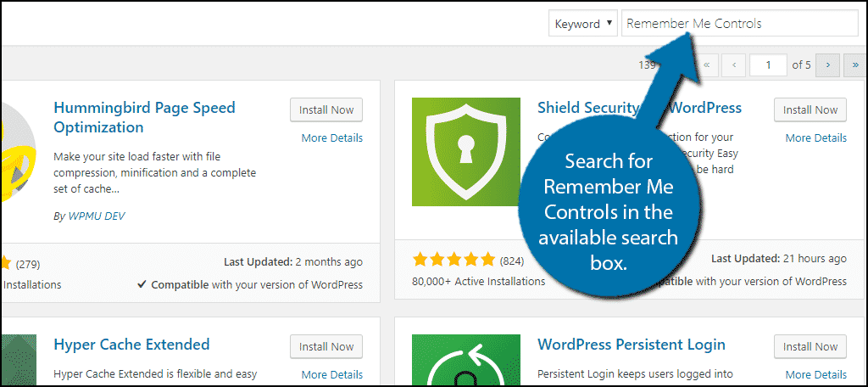Click the 'of 5' total pages text
Screen dimensions: 868x387
(x=801, y=64)
